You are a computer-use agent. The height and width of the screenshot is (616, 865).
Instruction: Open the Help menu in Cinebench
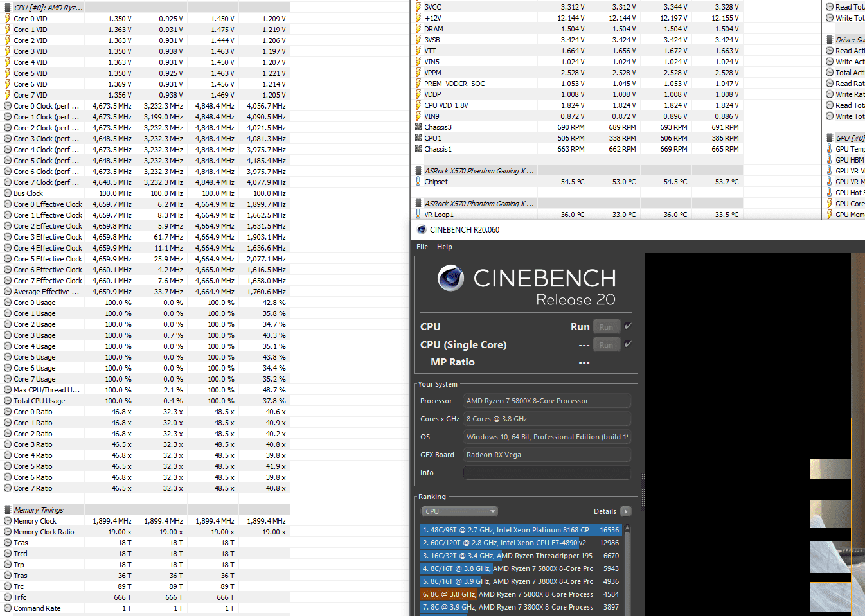coord(445,247)
